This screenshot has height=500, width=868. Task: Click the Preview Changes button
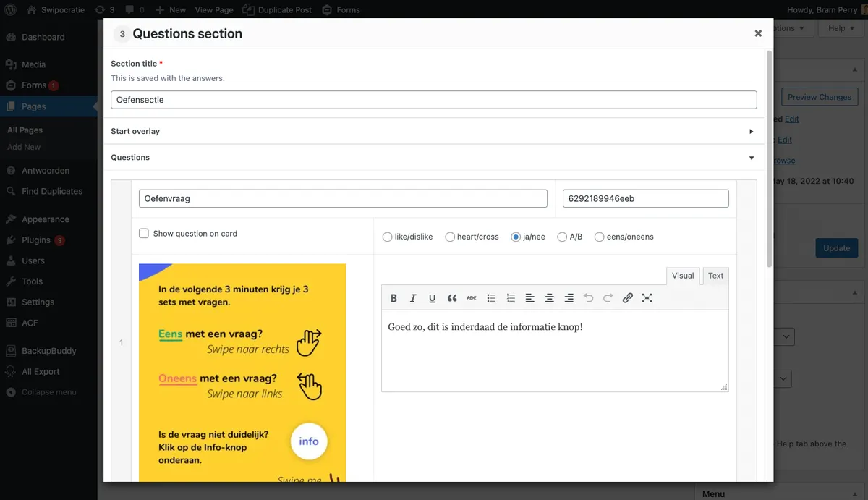pos(820,97)
